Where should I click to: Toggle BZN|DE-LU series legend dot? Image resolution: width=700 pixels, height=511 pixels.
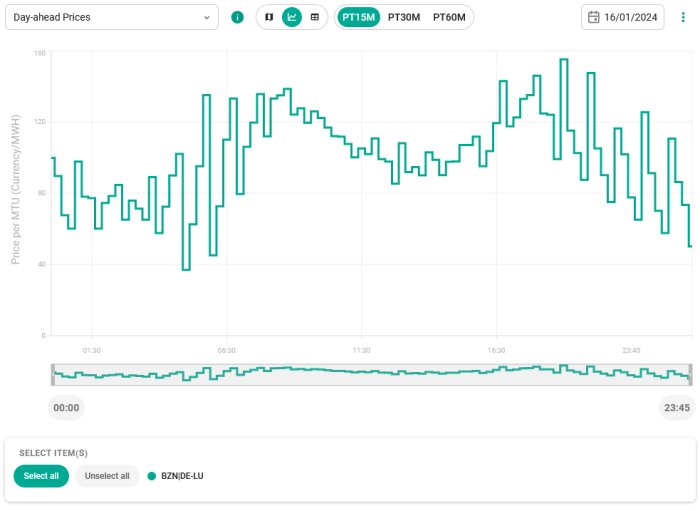pyautogui.click(x=152, y=476)
